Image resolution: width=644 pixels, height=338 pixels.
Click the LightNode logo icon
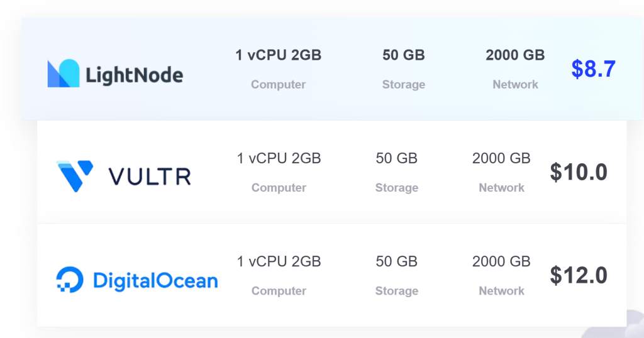pos(64,74)
